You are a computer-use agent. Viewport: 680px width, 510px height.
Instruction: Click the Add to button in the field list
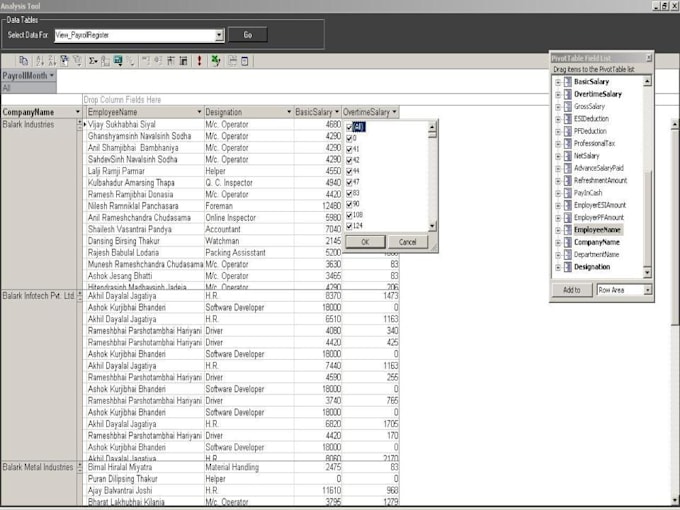pos(572,290)
